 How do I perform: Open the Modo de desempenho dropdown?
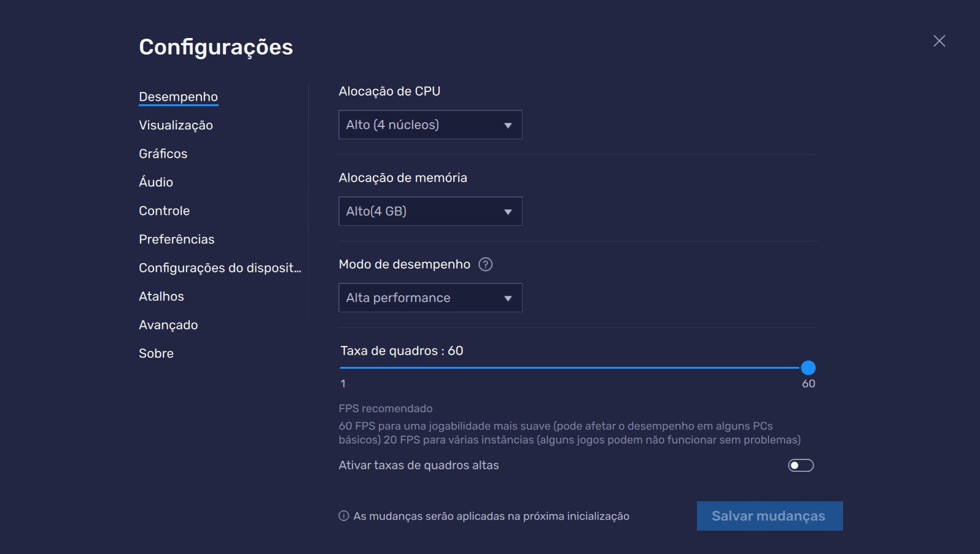(x=430, y=298)
